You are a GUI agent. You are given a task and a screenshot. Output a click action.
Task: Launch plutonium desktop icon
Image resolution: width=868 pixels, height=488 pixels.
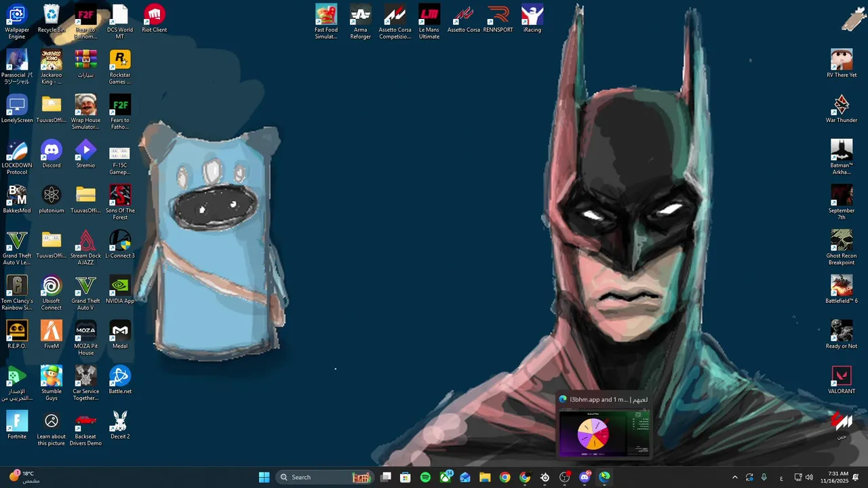coord(52,200)
